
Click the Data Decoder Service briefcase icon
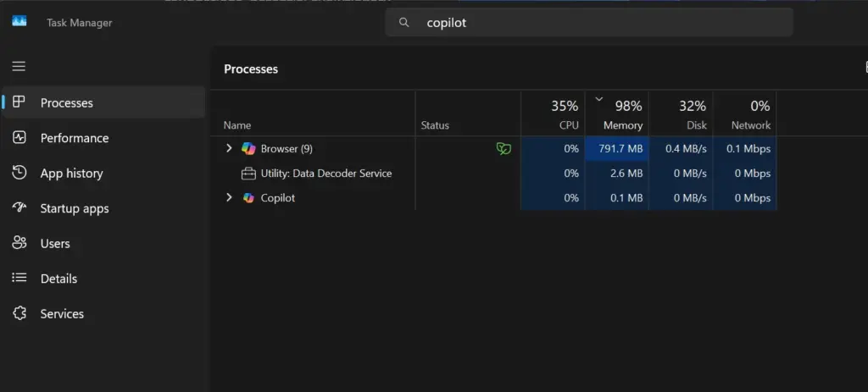click(248, 174)
